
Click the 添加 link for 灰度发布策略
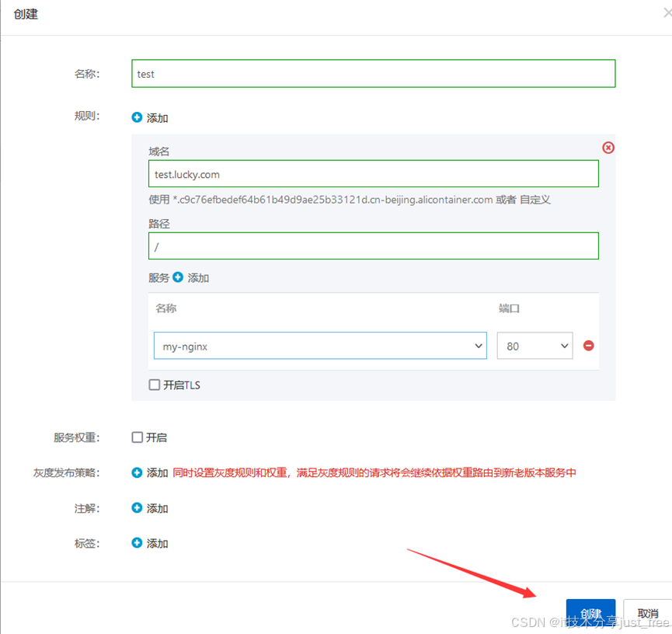pos(157,473)
